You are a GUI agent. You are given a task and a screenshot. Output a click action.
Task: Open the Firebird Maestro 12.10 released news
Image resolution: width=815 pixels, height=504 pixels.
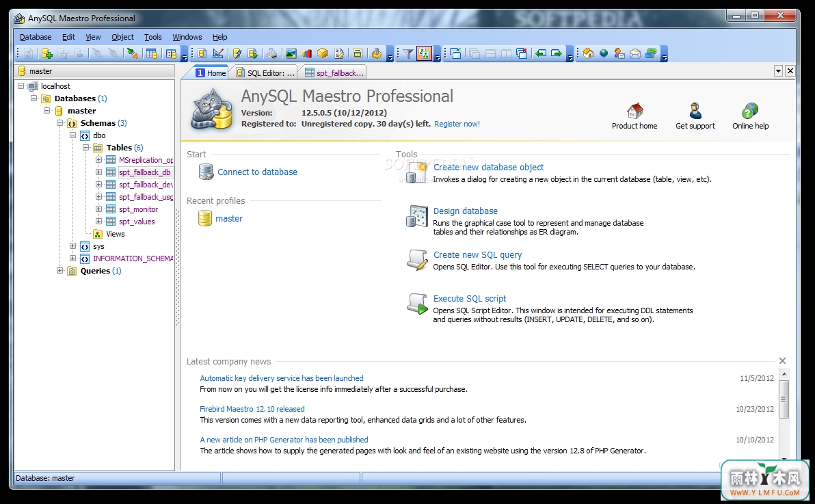pos(252,409)
